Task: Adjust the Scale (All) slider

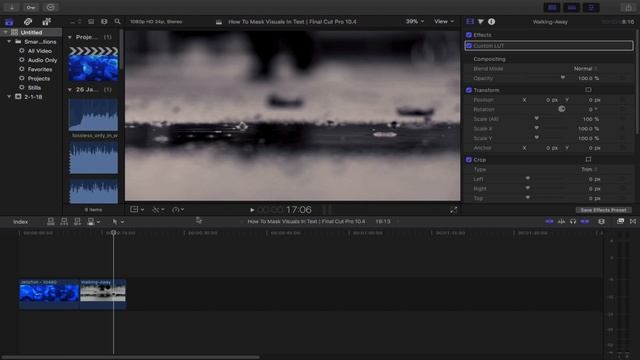Action: 536,119
